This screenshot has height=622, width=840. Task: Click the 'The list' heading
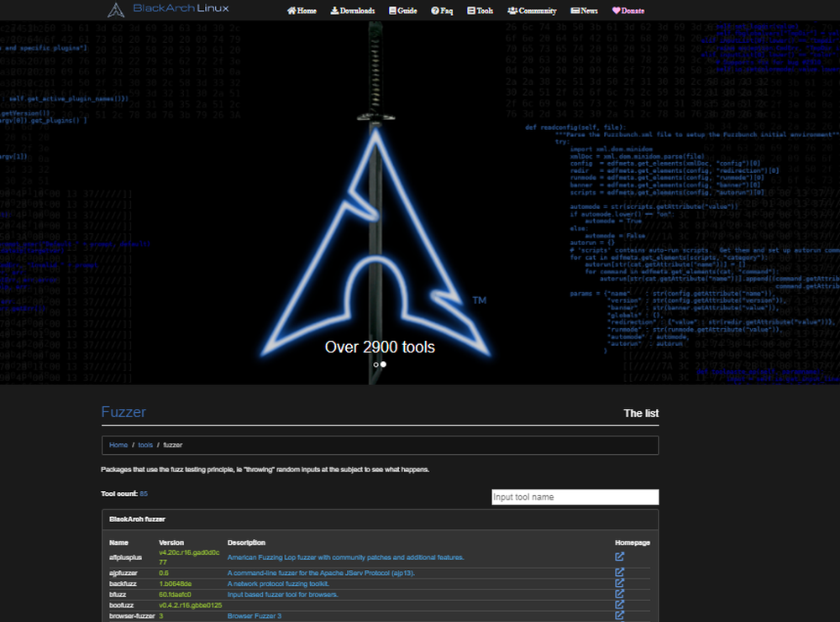[641, 413]
